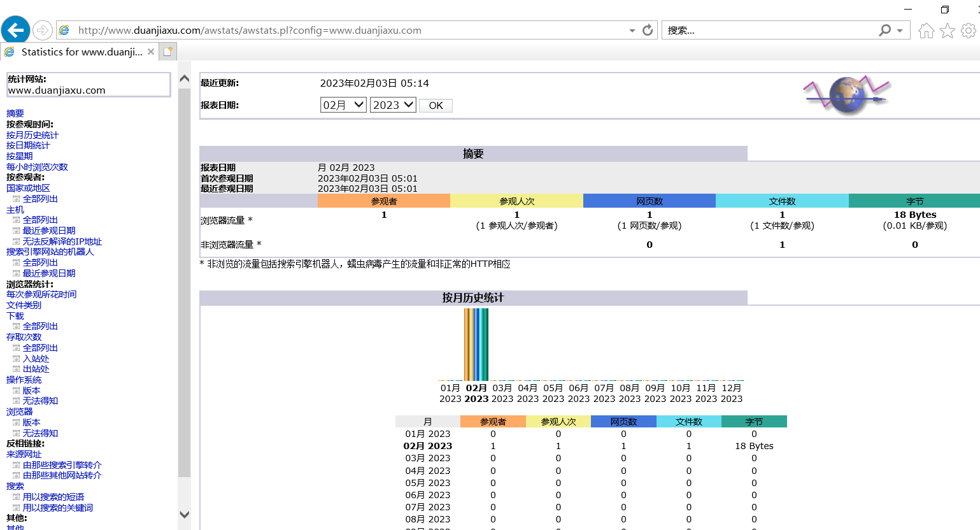Click sidebar scrollbar up arrow

(185, 78)
